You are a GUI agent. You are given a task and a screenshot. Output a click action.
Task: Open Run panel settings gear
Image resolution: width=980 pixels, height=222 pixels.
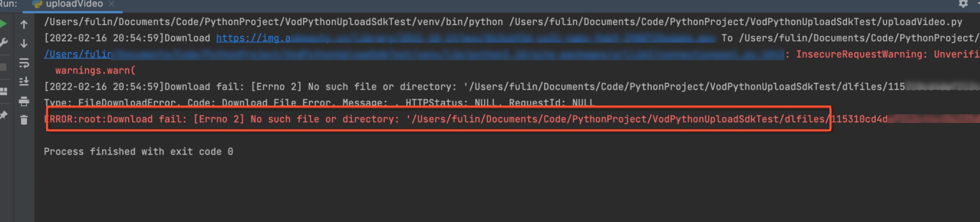tap(963, 4)
